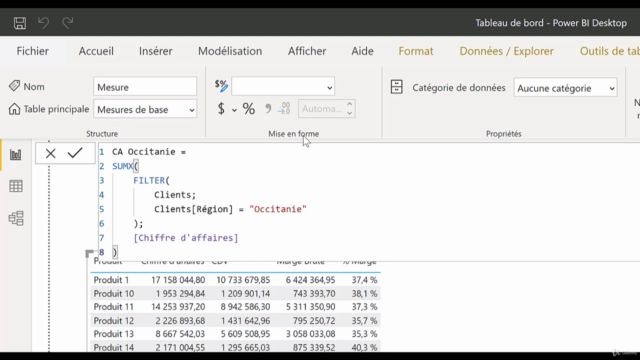Cancel the formula with the X icon
The image size is (640, 360).
click(x=51, y=153)
